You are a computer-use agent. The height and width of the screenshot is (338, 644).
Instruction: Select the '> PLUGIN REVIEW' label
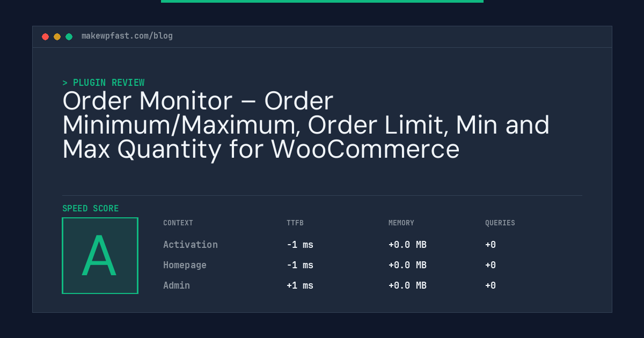click(104, 83)
